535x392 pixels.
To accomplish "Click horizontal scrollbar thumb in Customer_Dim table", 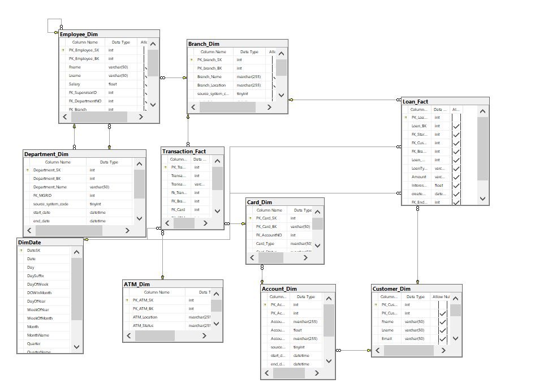I will (408, 350).
